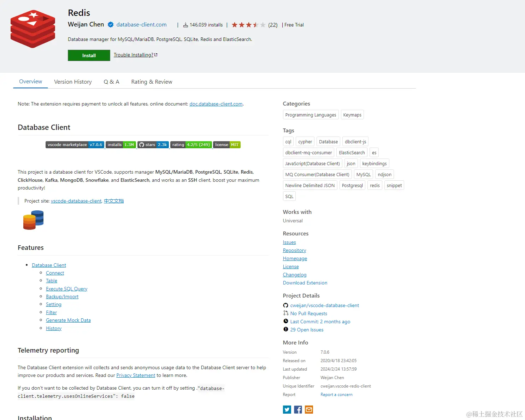Click Last Commit: 2 months ago
525x420 pixels.
[320, 322]
